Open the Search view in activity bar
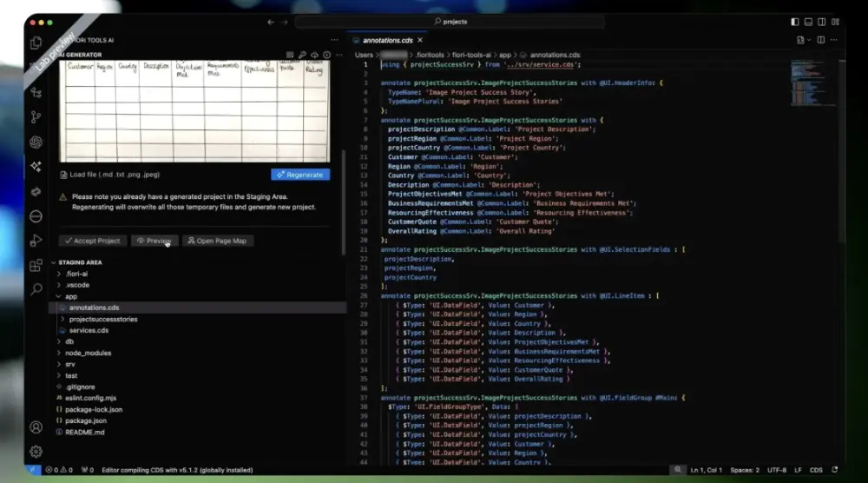The image size is (868, 483). [x=36, y=289]
